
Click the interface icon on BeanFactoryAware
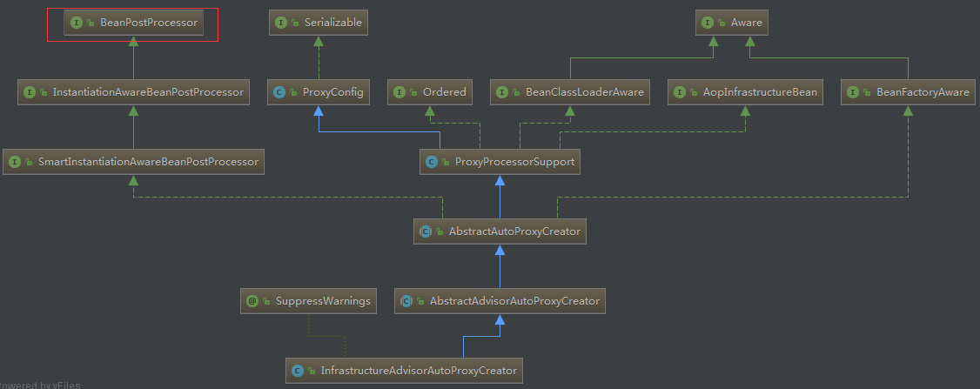(x=853, y=92)
